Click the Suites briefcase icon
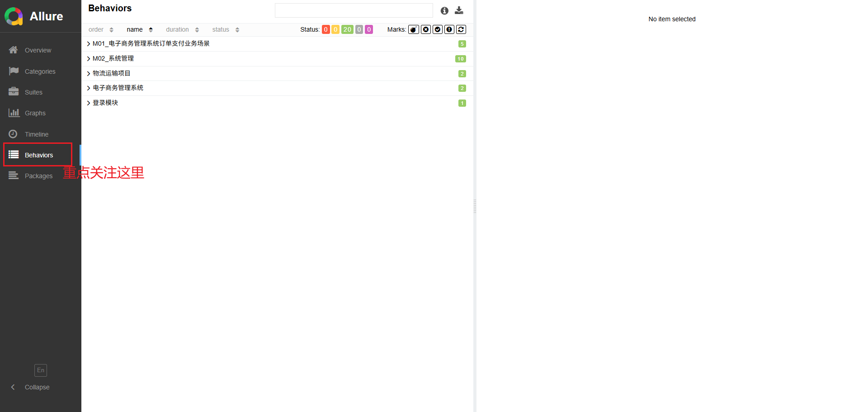Screen dimensions: 868x412 coord(14,92)
